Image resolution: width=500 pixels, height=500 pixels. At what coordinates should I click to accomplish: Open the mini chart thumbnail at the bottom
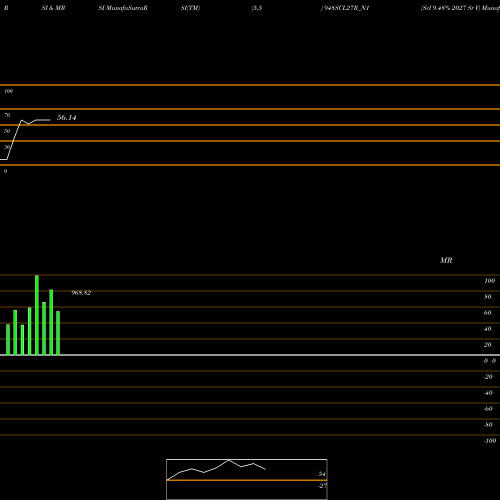(247, 479)
